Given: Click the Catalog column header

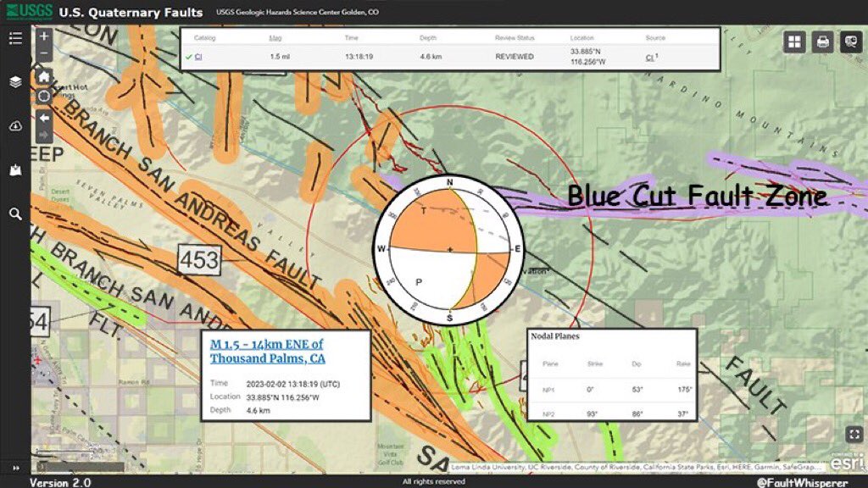Looking at the screenshot, I should point(205,37).
